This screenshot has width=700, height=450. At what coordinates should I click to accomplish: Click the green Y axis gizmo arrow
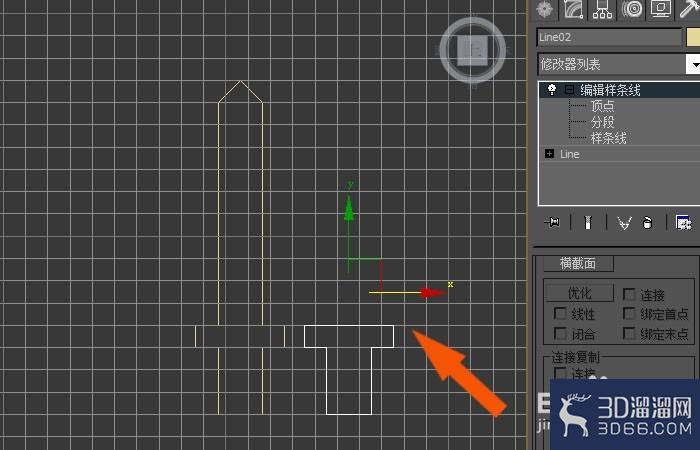(x=349, y=210)
